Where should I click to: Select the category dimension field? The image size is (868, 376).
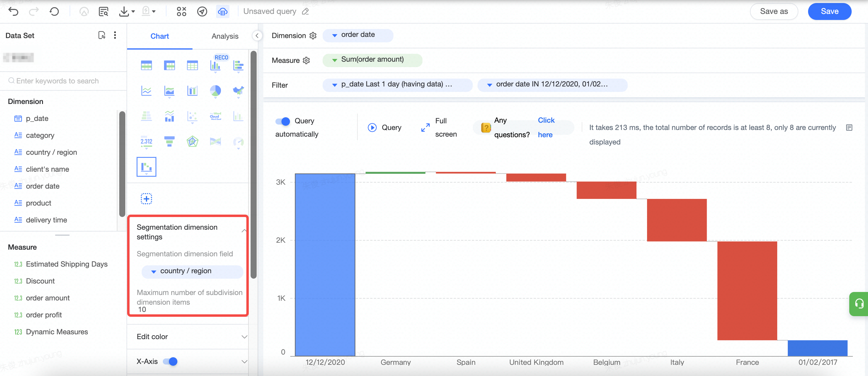pyautogui.click(x=40, y=135)
